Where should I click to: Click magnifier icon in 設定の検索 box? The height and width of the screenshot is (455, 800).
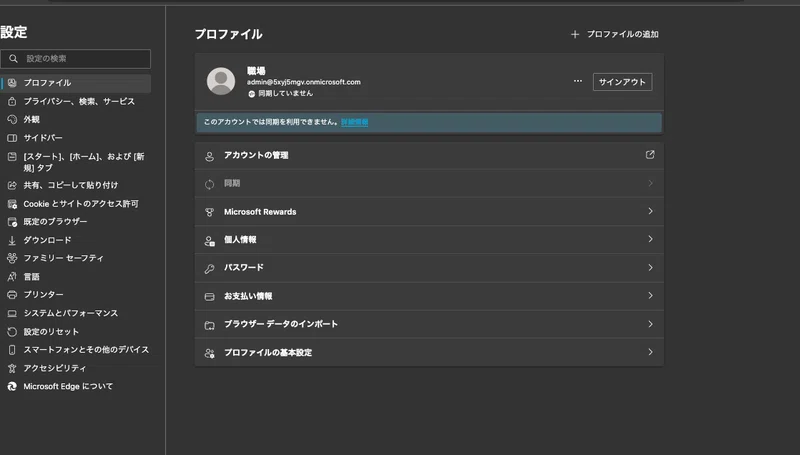[14, 59]
